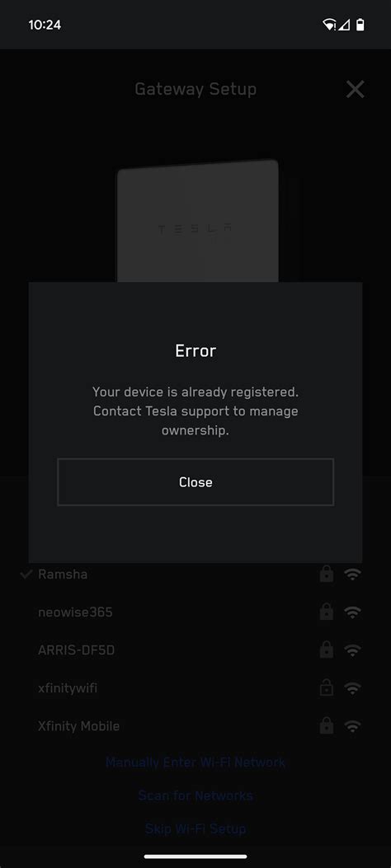The image size is (391, 868).
Task: Open Manually Enter Wi-Fi Network link
Action: [195, 762]
